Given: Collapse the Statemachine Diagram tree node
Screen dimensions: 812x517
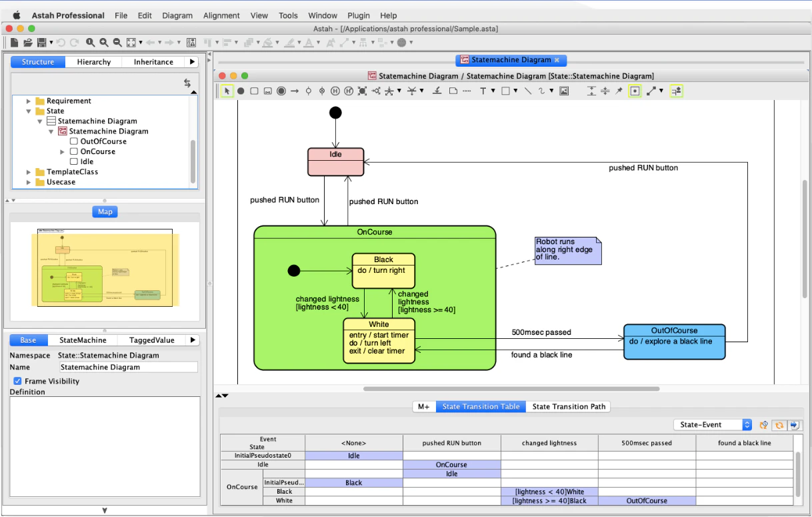Looking at the screenshot, I should pyautogui.click(x=39, y=121).
